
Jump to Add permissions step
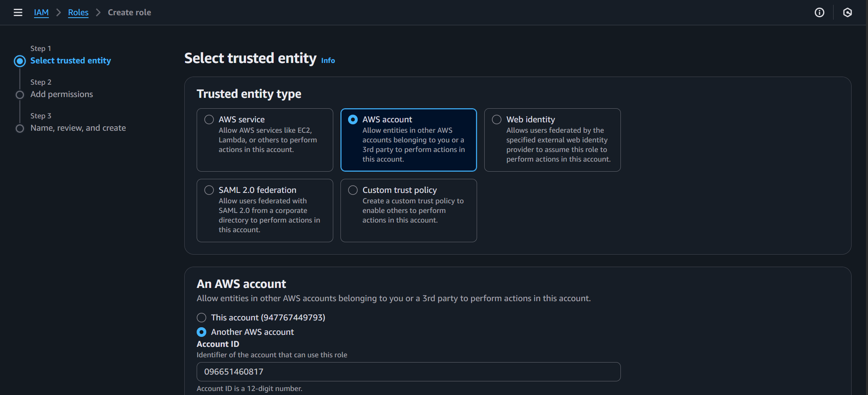tap(62, 94)
